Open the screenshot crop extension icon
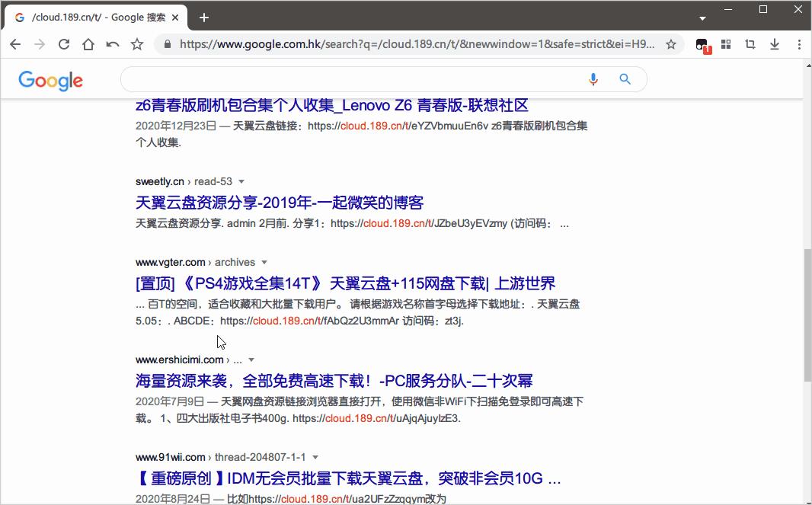 (x=750, y=44)
